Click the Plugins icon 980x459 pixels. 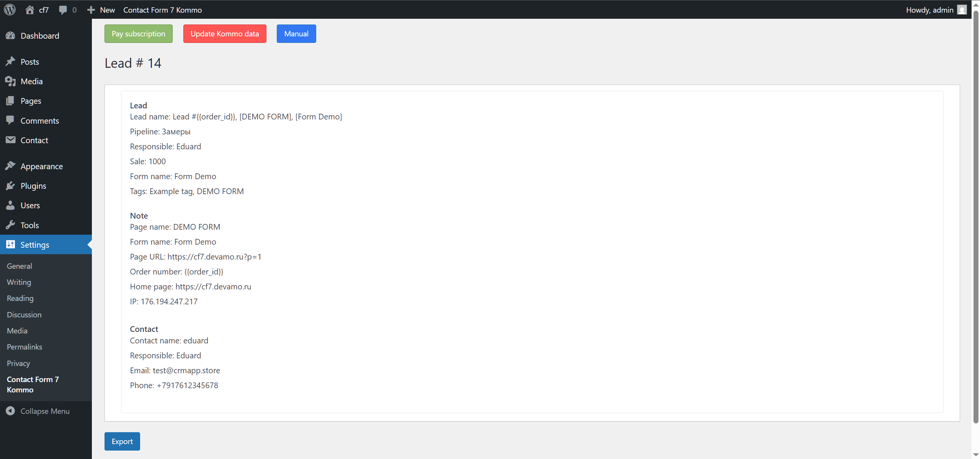[11, 186]
